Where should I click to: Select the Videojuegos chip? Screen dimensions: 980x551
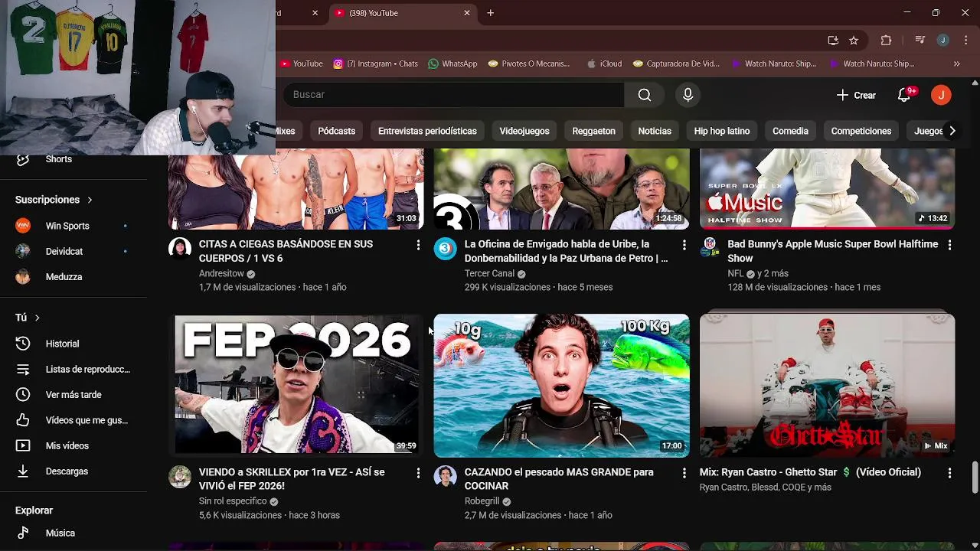pyautogui.click(x=524, y=131)
